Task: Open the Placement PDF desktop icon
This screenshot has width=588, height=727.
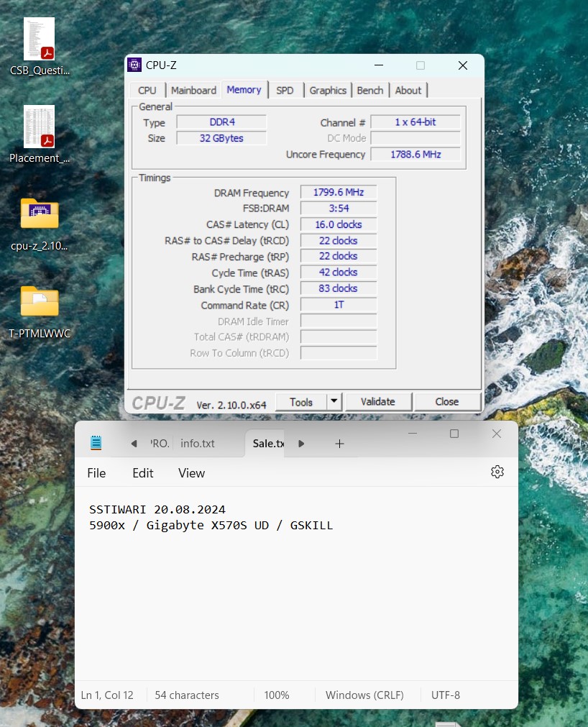Action: tap(39, 127)
